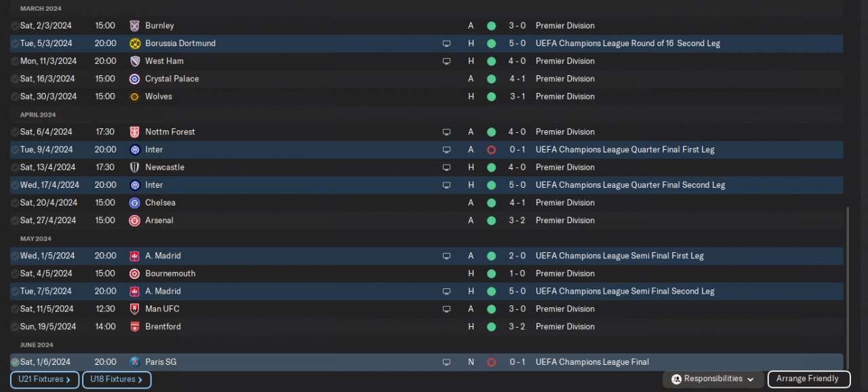Click the green win indicator on Burnley row
This screenshot has width=868, height=392.
491,26
